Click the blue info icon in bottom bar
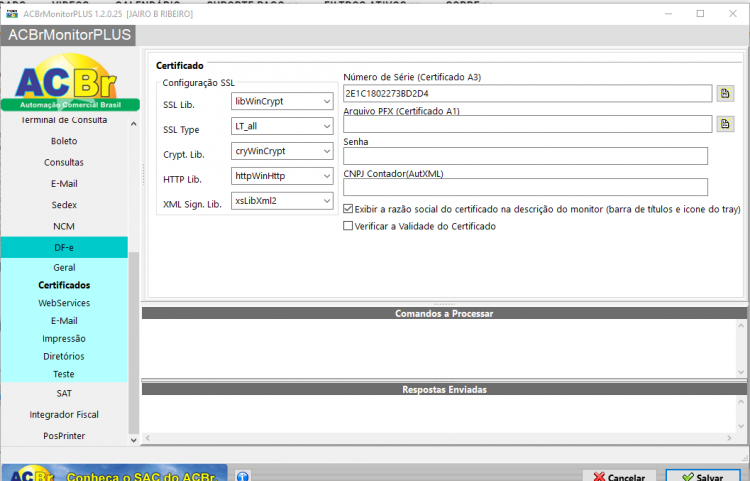Viewport: 750px width, 481px height. point(243,476)
